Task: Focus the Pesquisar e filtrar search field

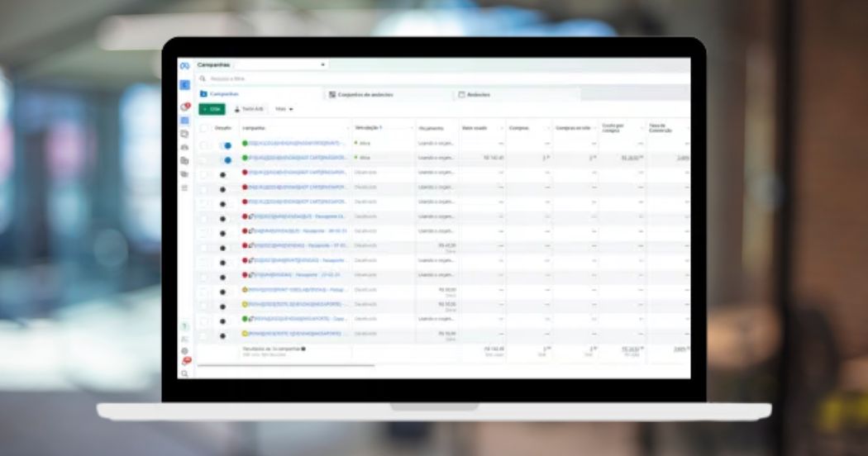Action: click(x=443, y=78)
